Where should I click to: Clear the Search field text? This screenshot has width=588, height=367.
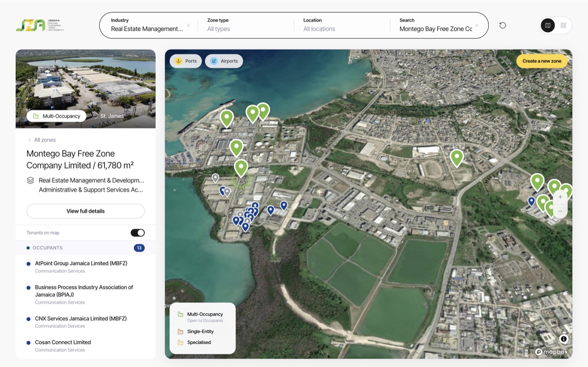[477, 25]
